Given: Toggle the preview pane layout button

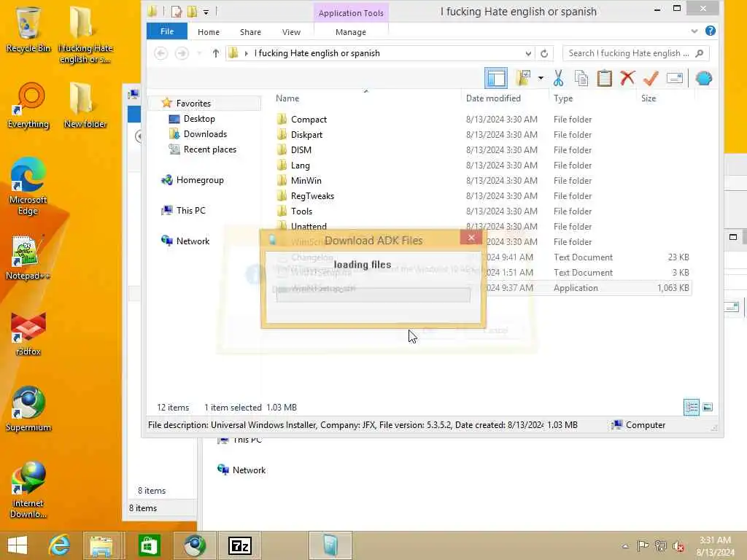Looking at the screenshot, I should click(495, 78).
